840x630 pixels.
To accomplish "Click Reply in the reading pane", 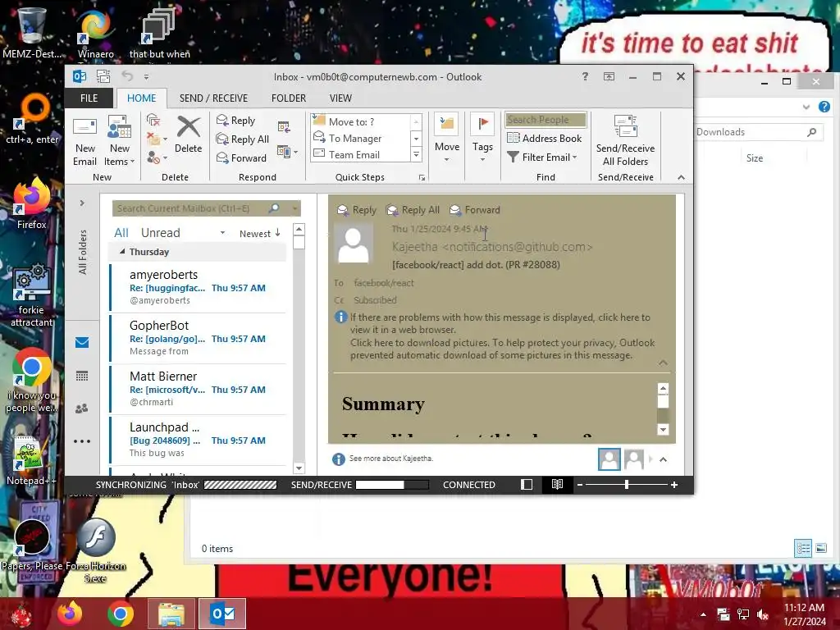I will tap(356, 210).
